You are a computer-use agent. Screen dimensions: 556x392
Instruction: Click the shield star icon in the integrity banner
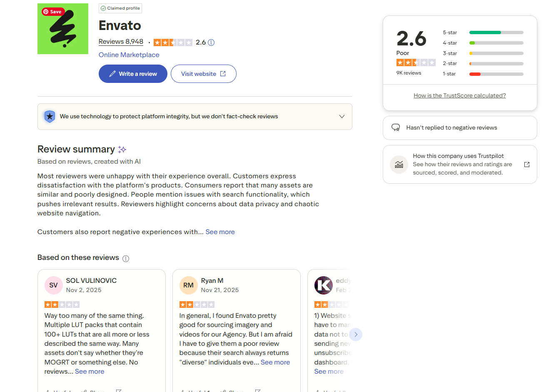click(x=50, y=117)
